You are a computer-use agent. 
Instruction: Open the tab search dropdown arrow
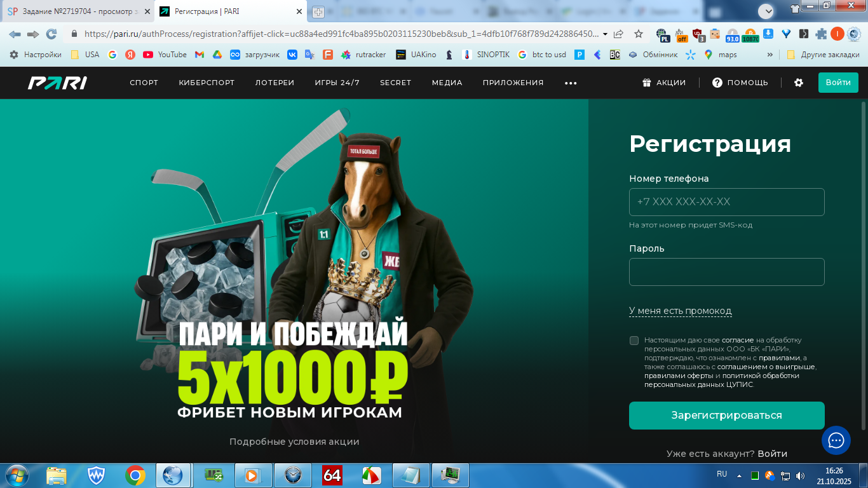click(766, 11)
